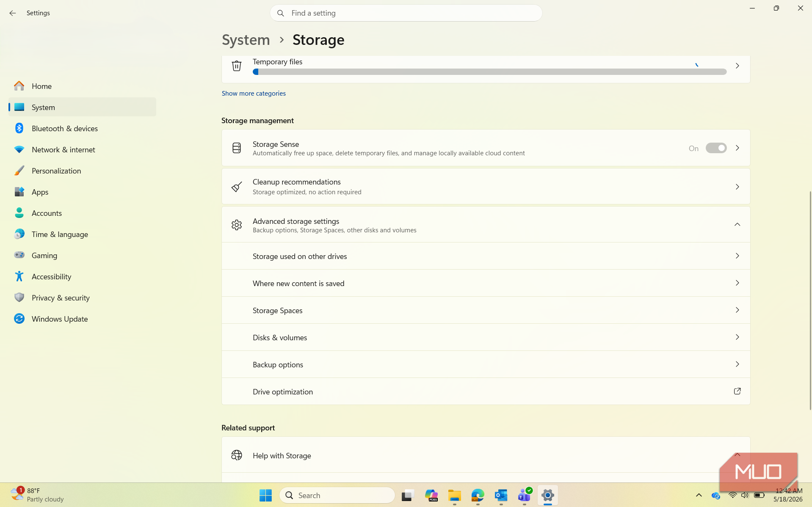
Task: Select Bluetooth & devices in sidebar
Action: pyautogui.click(x=82, y=128)
